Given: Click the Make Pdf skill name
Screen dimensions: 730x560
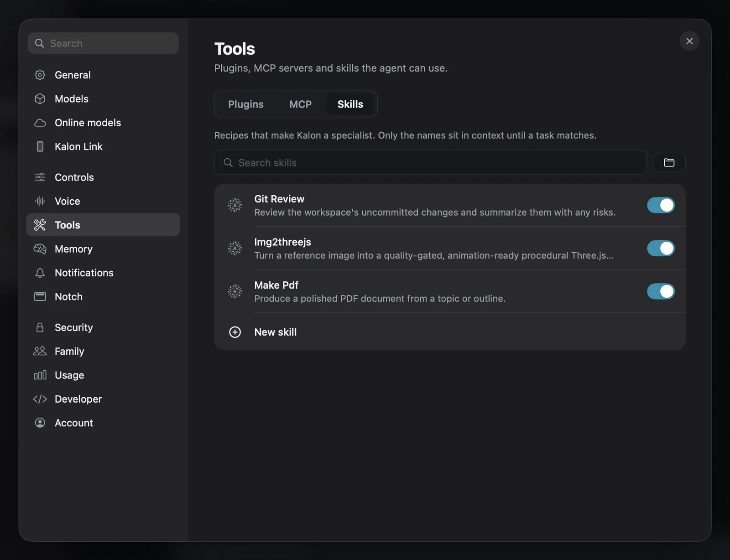Looking at the screenshot, I should (276, 285).
